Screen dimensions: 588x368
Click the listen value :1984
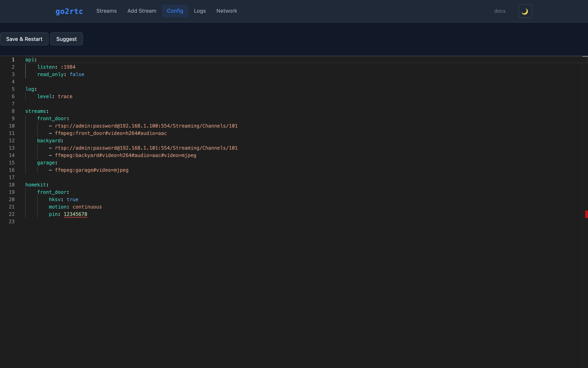[x=68, y=67]
